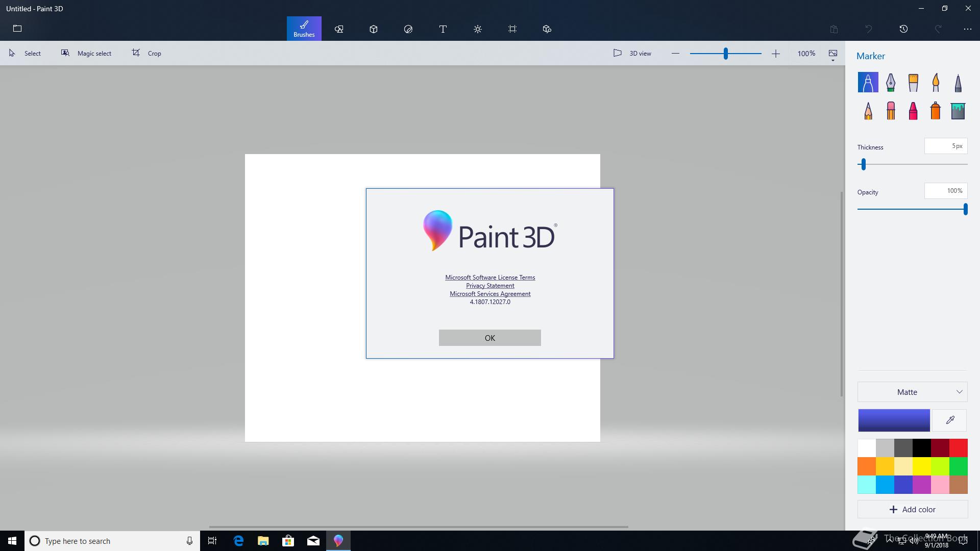
Task: Open the folder Menu
Action: tap(17, 29)
